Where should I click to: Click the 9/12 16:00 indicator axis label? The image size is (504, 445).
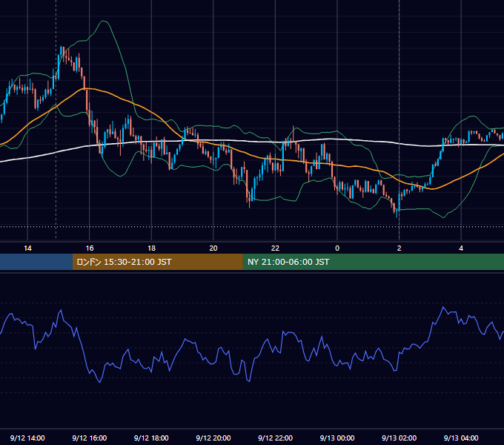90,438
